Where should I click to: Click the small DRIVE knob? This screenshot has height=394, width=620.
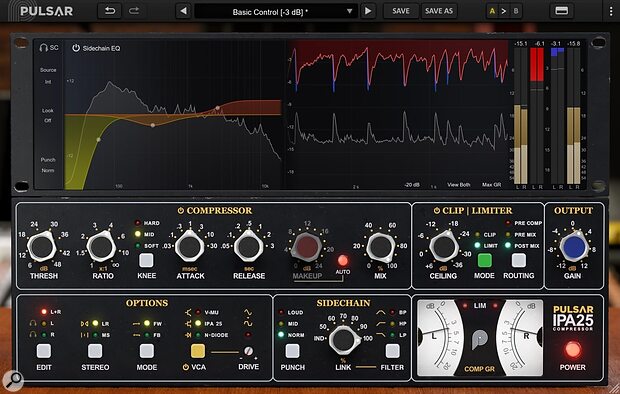coord(248,351)
